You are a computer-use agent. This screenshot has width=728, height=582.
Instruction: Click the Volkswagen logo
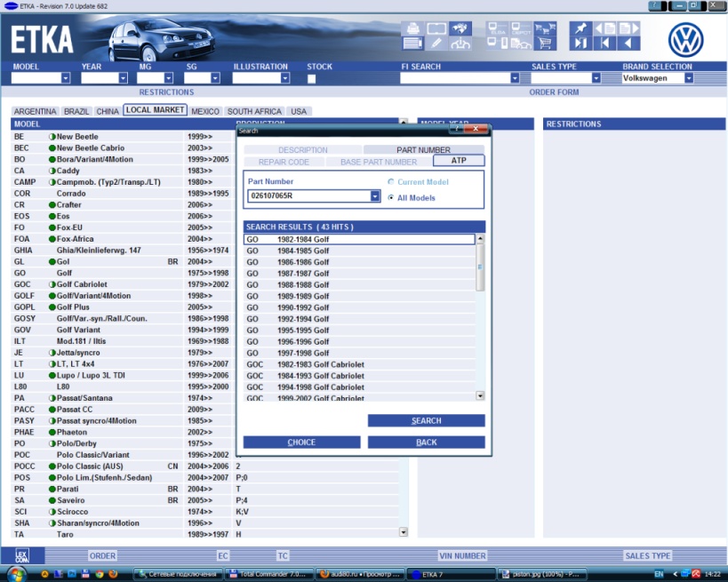click(x=685, y=40)
